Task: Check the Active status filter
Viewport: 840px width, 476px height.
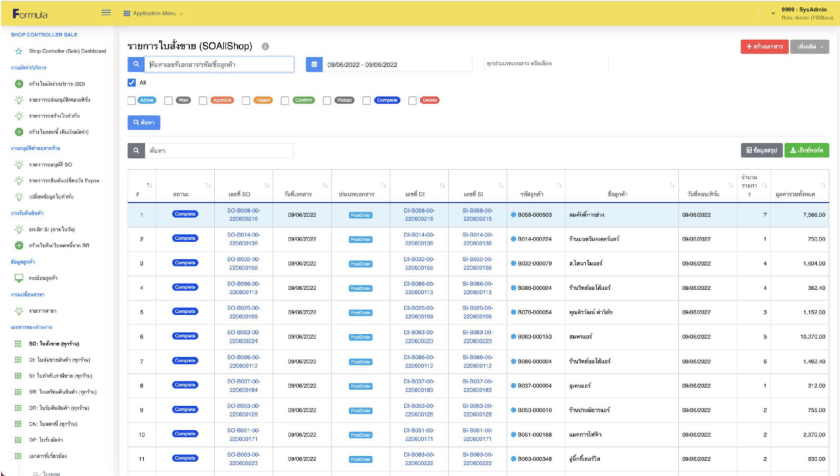Action: 131,100
